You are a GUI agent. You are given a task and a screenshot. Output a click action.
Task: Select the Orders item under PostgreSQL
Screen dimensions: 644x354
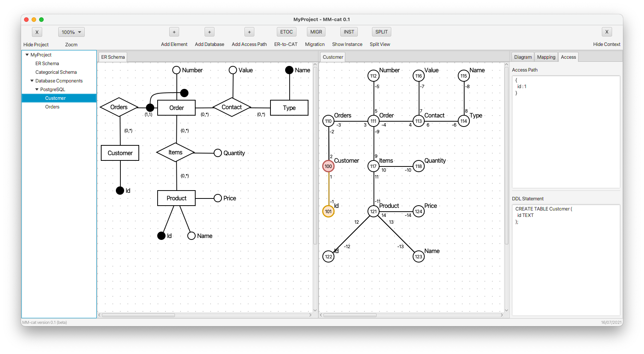click(52, 107)
